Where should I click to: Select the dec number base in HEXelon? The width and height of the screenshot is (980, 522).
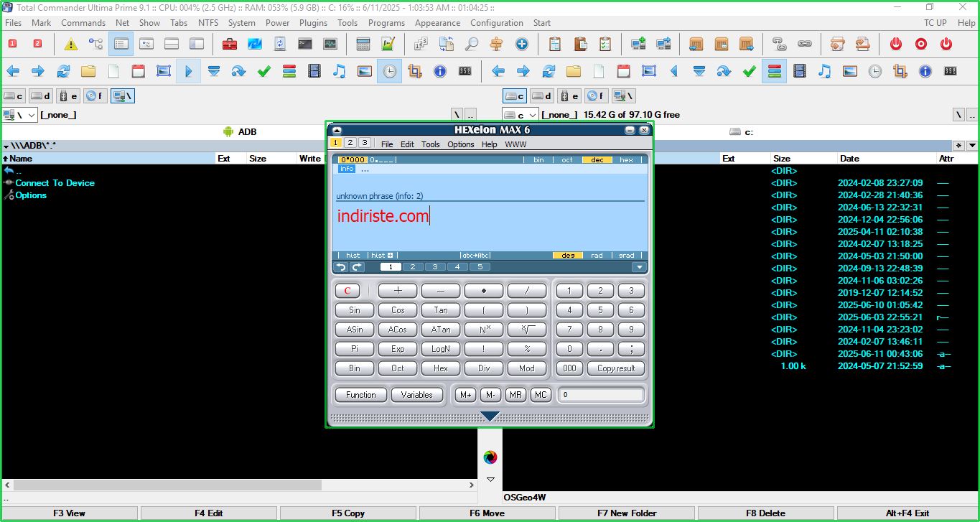click(597, 160)
